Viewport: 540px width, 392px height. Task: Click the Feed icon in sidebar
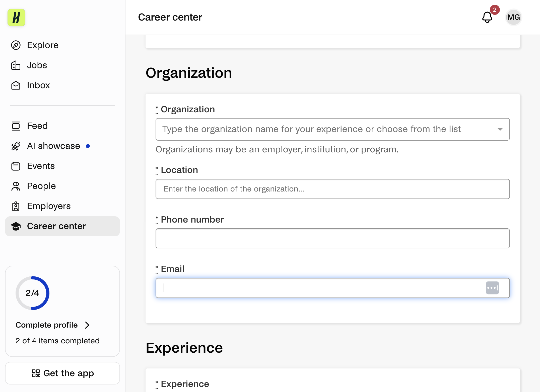[16, 126]
